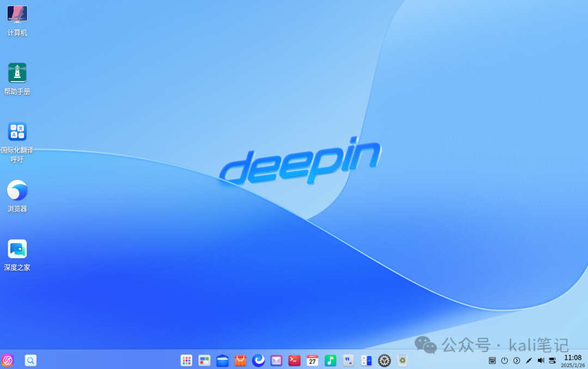Select the 深度之家 icon label
The height and width of the screenshot is (369, 588).
pos(17,267)
